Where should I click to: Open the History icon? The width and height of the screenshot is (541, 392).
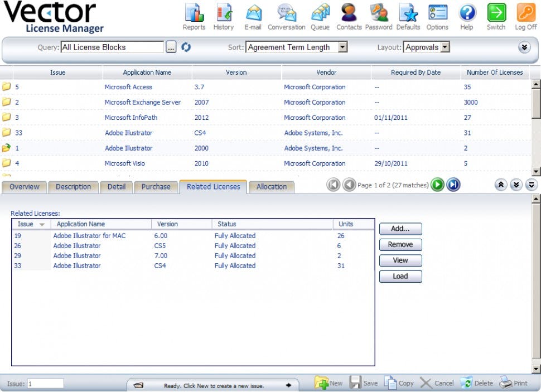(224, 14)
